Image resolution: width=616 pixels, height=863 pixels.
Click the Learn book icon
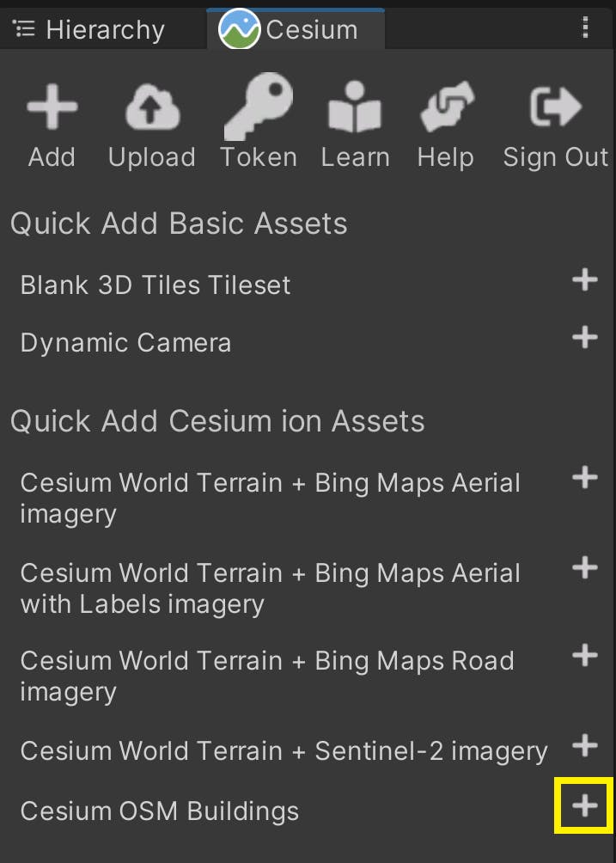click(x=355, y=106)
